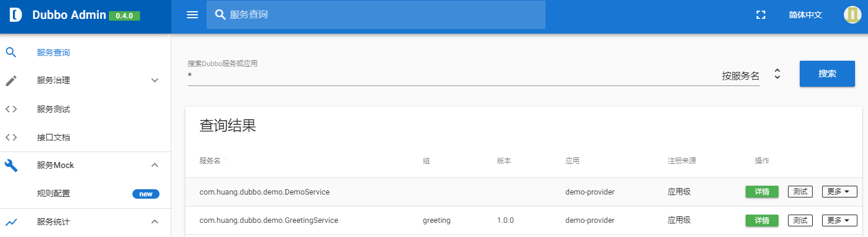
Task: Open 详情 for GreetingService row
Action: pyautogui.click(x=761, y=220)
